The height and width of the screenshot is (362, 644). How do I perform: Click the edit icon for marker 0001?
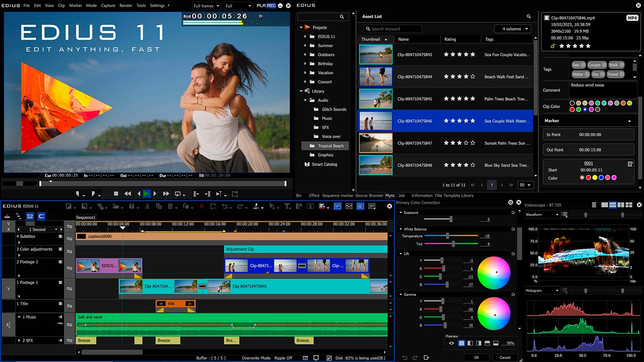pyautogui.click(x=630, y=164)
